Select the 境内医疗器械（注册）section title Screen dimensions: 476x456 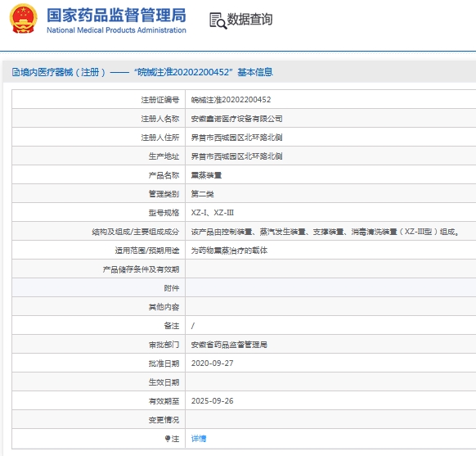(63, 72)
